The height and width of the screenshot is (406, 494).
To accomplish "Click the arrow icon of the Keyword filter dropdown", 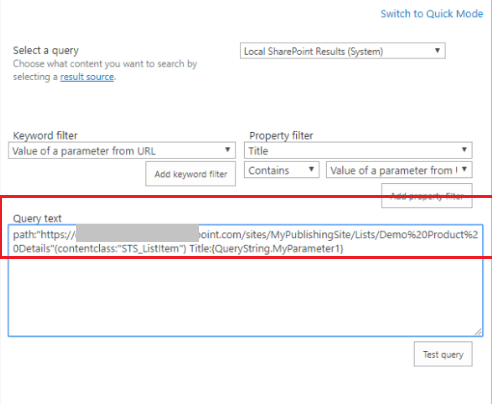I will pyautogui.click(x=228, y=150).
